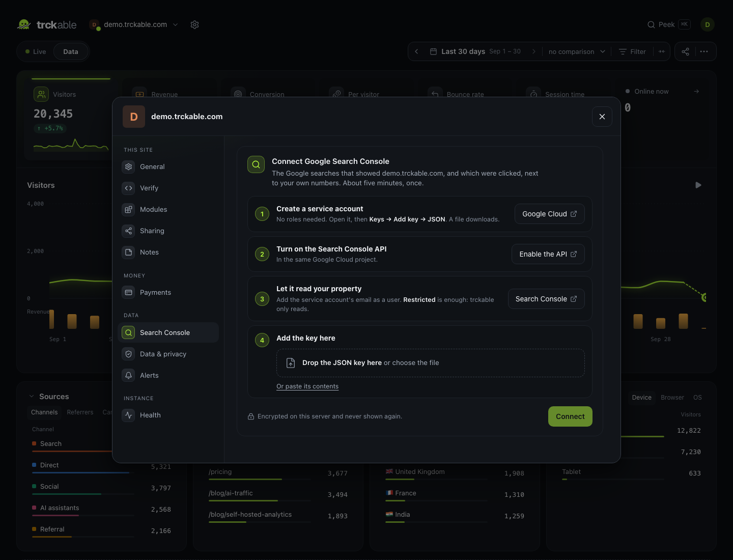
Task: Click the United Kingdom country row
Action: point(455,473)
